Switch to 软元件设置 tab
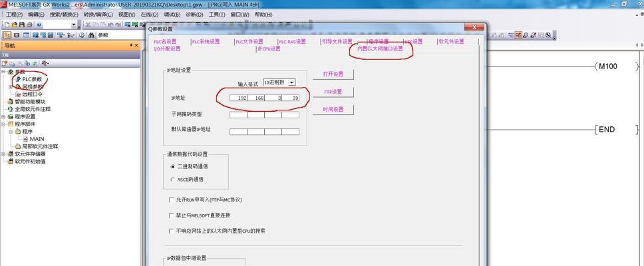Screen dimensions: 644x266 tap(451, 41)
